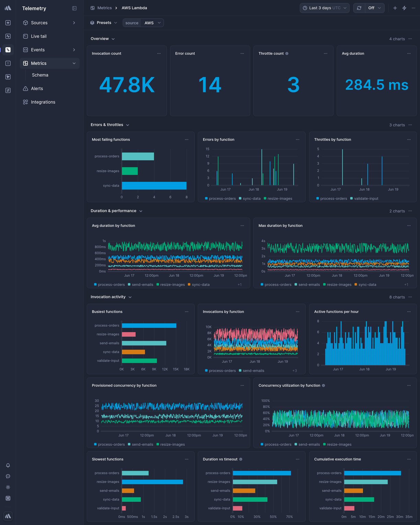Click sync-data bar in Most failing functions
This screenshot has height=525, width=420.
(x=154, y=186)
